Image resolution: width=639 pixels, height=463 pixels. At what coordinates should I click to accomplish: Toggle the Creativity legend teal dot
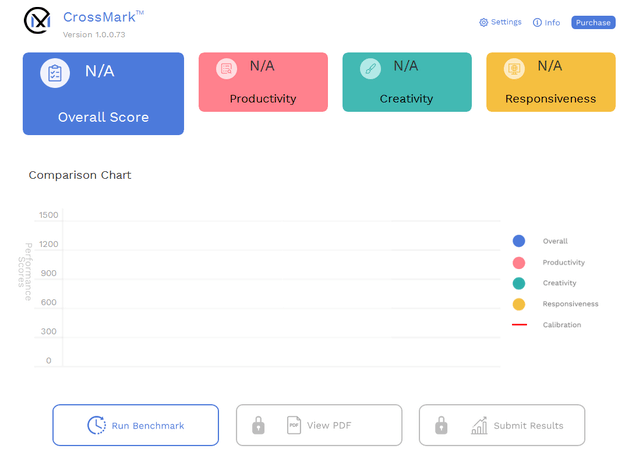(519, 283)
